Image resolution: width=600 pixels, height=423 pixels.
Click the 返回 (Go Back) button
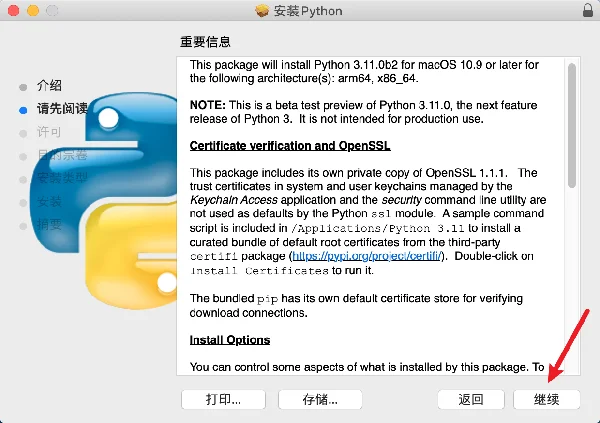pyautogui.click(x=471, y=399)
